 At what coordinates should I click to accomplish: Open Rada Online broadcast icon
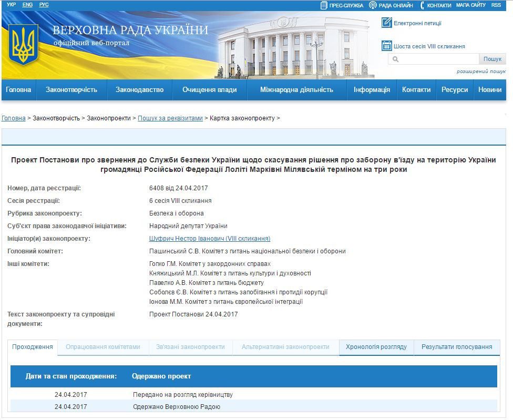point(373,5)
